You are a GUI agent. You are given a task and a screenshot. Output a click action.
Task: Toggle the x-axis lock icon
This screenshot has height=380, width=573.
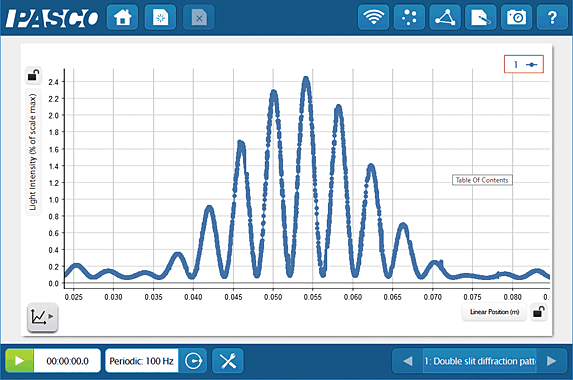[539, 312]
